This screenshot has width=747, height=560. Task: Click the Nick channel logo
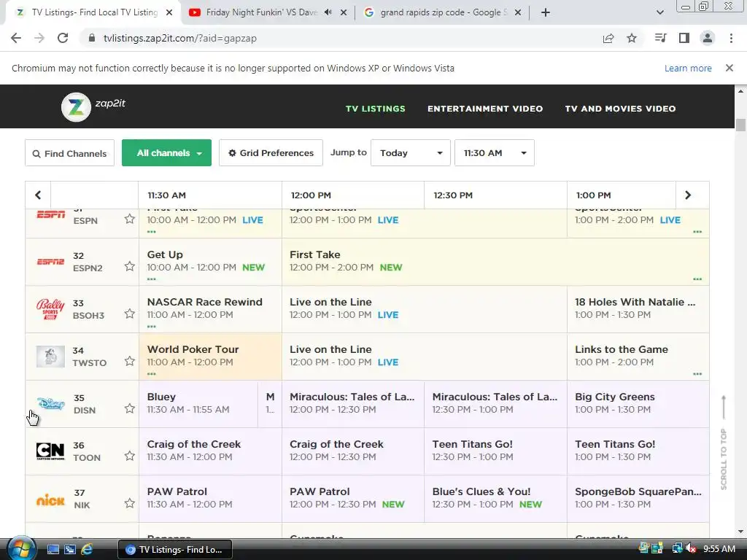pos(50,499)
